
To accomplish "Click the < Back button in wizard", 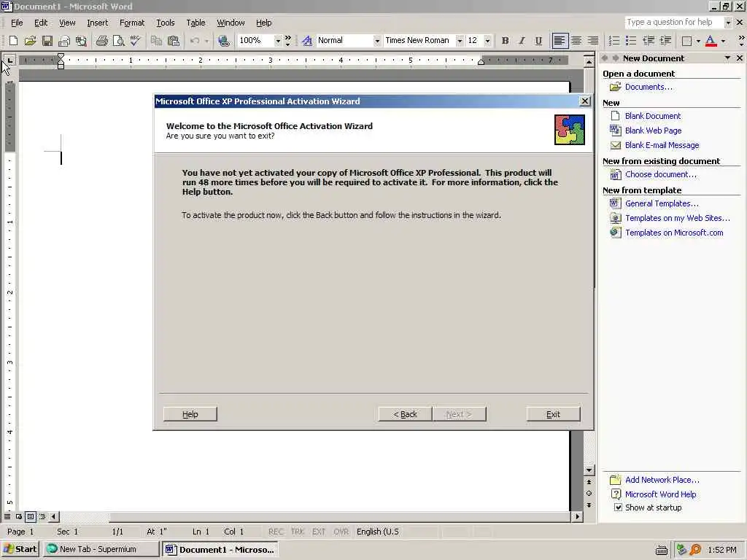I will [x=405, y=414].
